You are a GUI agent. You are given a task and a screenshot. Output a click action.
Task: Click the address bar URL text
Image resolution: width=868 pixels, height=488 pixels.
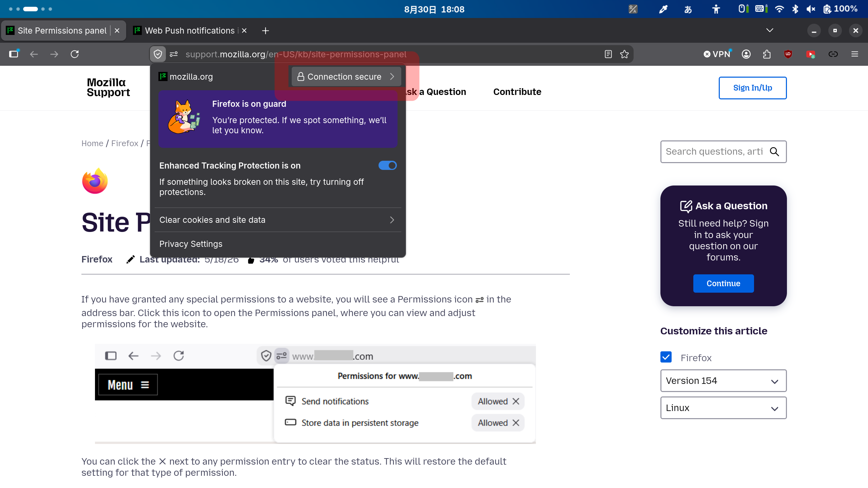pos(296,54)
